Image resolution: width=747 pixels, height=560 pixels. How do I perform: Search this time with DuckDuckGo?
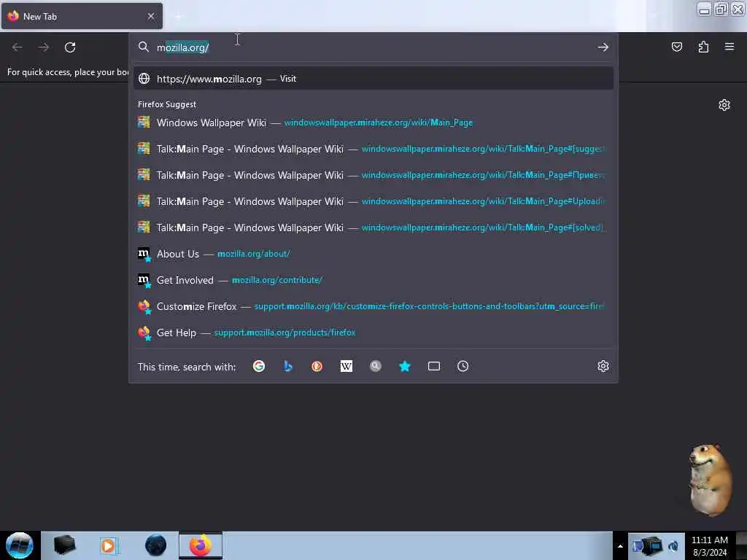coord(317,366)
